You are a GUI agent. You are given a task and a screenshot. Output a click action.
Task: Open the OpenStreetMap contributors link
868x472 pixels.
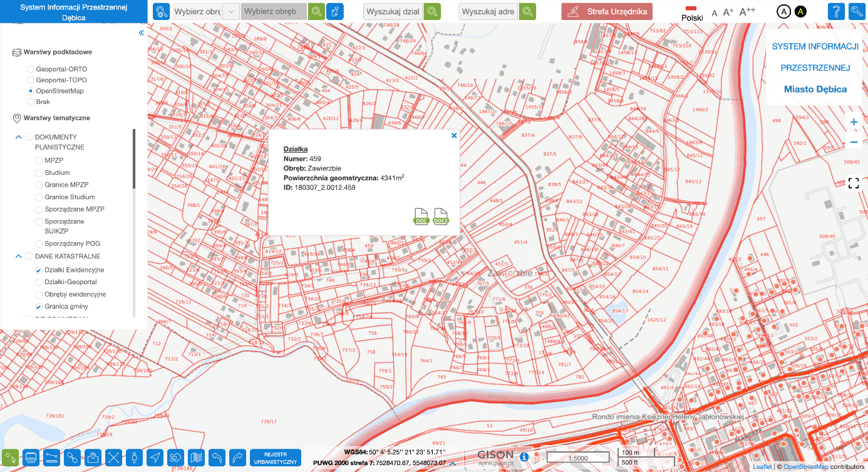click(806, 467)
